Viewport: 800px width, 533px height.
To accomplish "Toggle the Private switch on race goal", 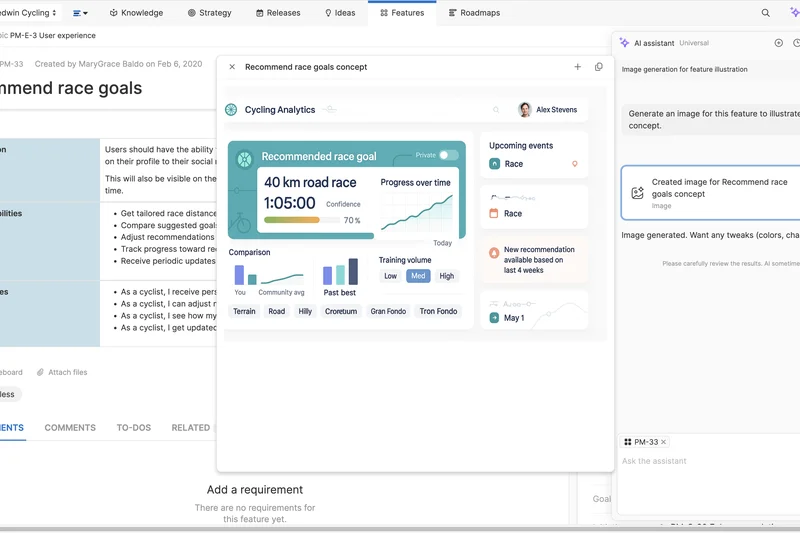I will (x=448, y=155).
